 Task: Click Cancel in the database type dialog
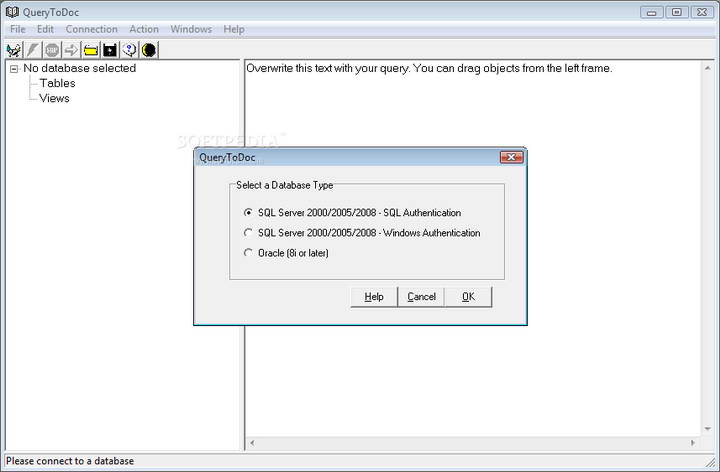[x=421, y=297]
